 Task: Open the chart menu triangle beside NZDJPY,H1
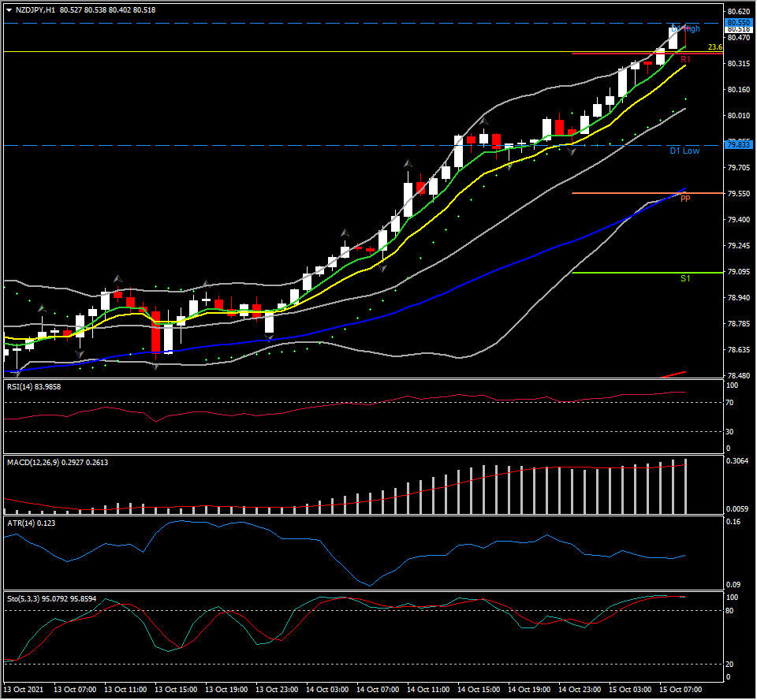pyautogui.click(x=9, y=9)
